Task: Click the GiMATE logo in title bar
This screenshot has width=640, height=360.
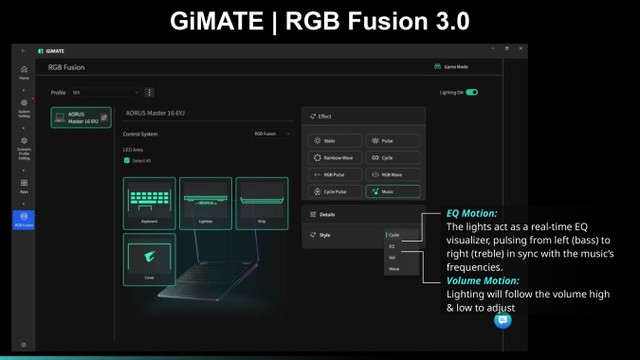Action: pyautogui.click(x=51, y=51)
